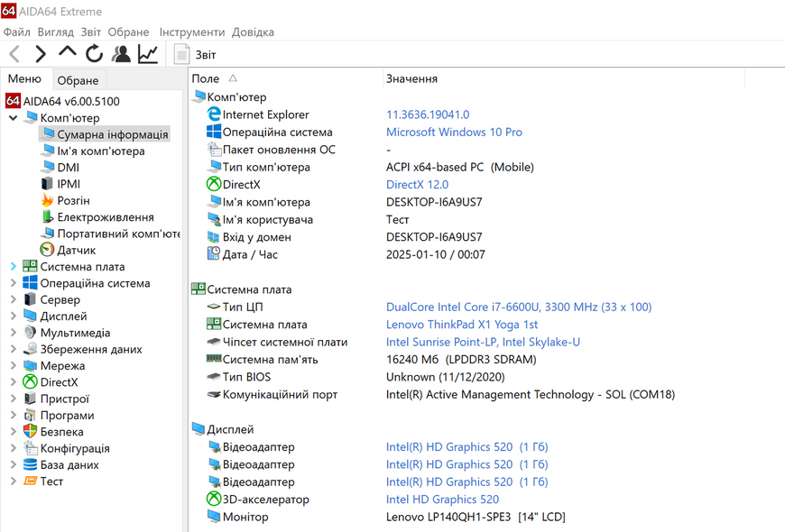The image size is (785, 532).
Task: Click the shield icon beside Безпека
Action: coord(30,431)
